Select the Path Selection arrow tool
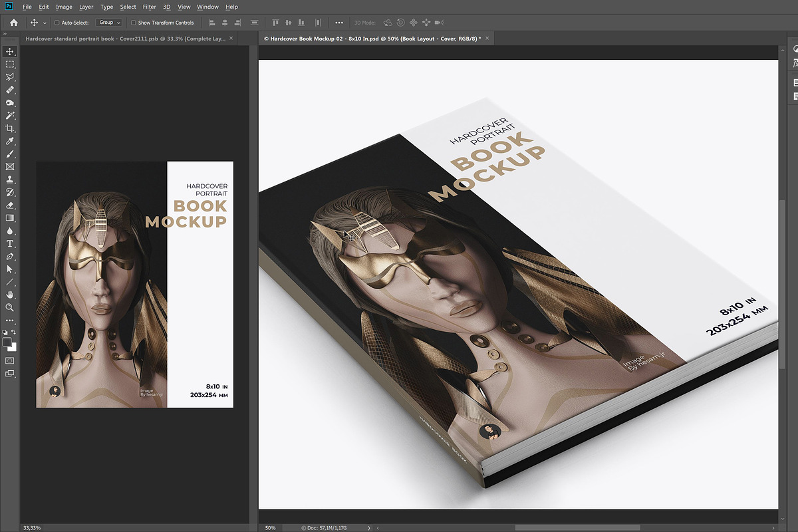 tap(10, 269)
